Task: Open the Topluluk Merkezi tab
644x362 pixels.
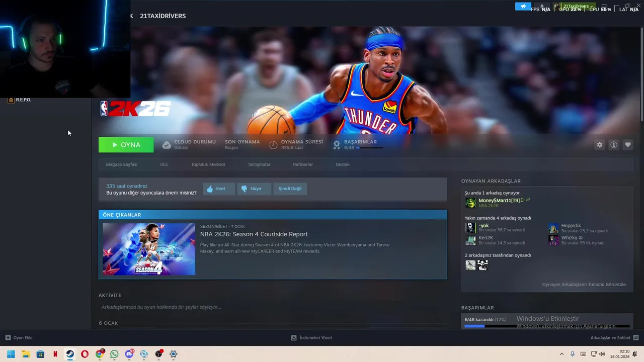Action: pyautogui.click(x=208, y=164)
